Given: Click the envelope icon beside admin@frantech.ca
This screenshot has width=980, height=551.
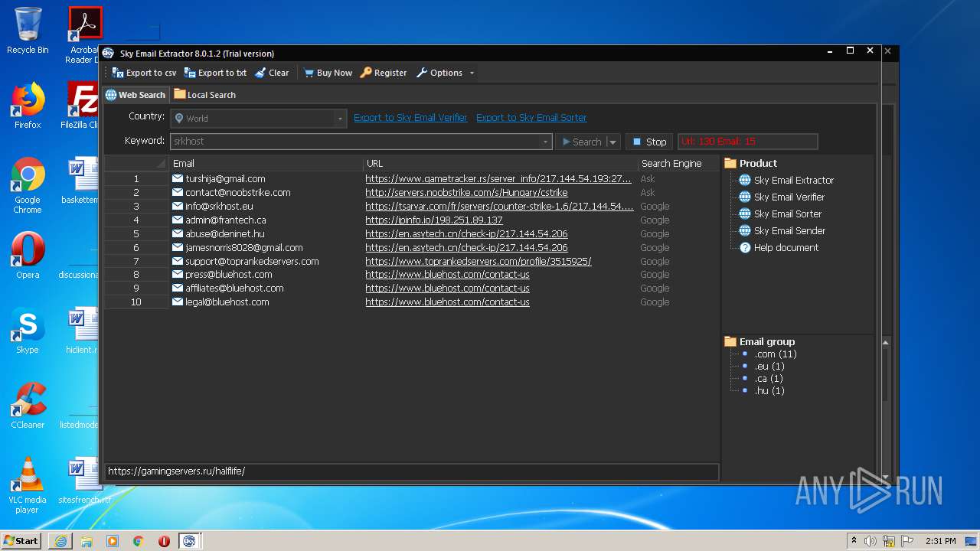Looking at the screenshot, I should point(178,220).
